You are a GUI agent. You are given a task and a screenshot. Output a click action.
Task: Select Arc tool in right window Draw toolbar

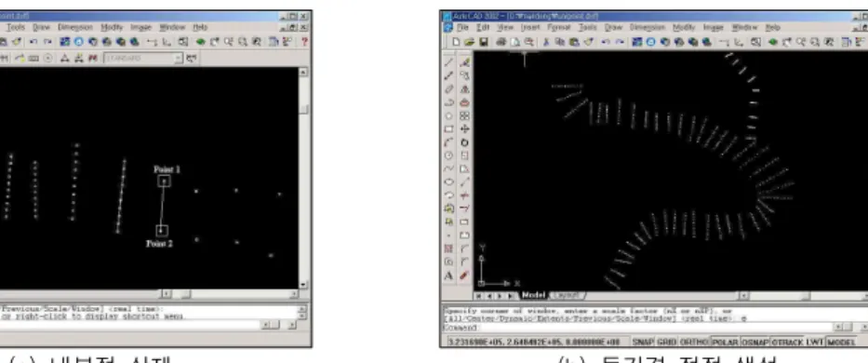pos(449,141)
